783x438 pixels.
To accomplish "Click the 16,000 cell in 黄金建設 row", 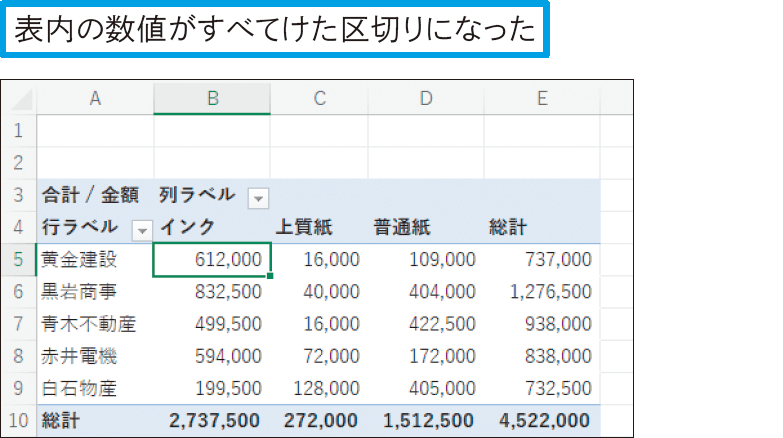I will tap(319, 259).
